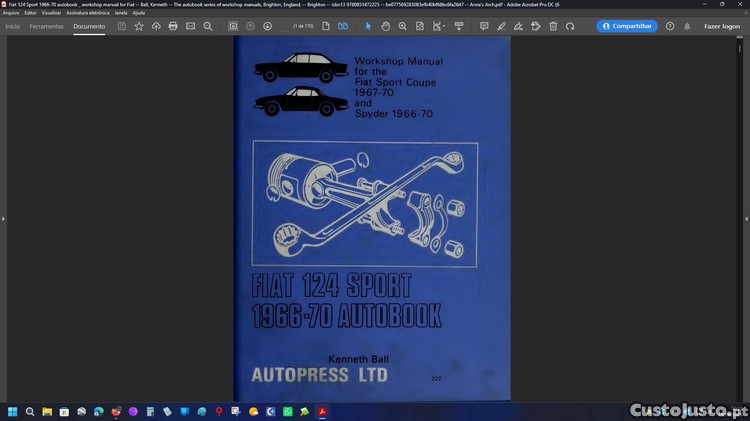Go to next page arrow
Viewport: 750px width, 421px height.
tap(267, 26)
